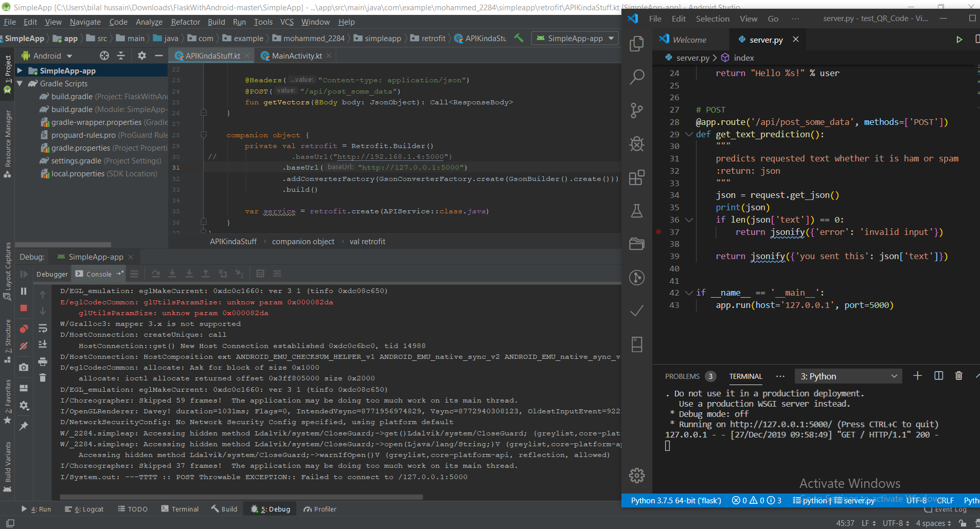The width and height of the screenshot is (980, 529).
Task: Kill the terminal with trash icon
Action: click(x=958, y=376)
